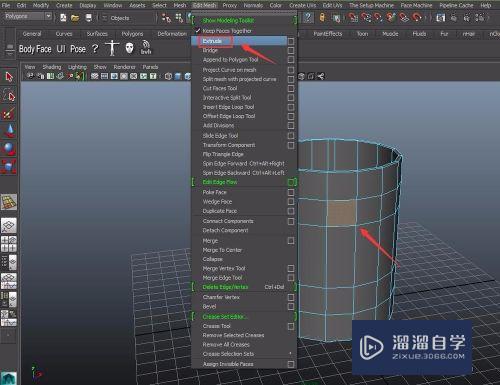Open the shelf options handle at left
The image size is (500, 385).
(x=10, y=49)
